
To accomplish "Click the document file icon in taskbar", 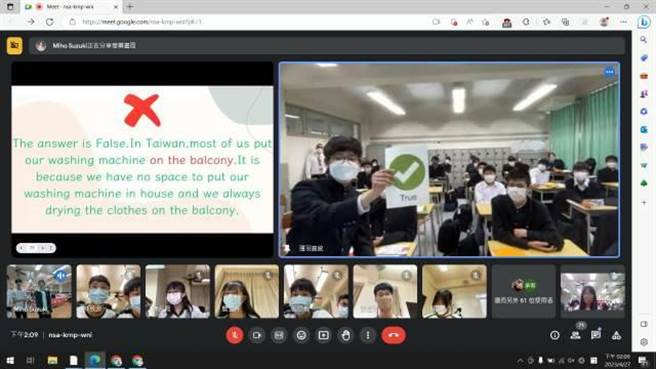I will (74, 360).
